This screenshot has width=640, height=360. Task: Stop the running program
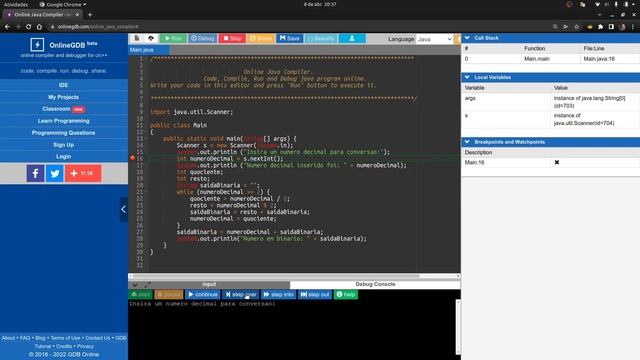232,38
